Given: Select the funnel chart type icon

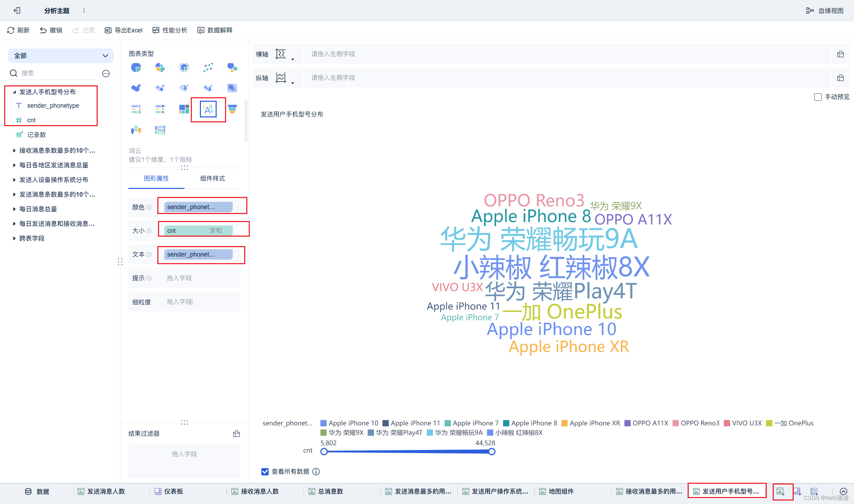Looking at the screenshot, I should click(x=232, y=109).
